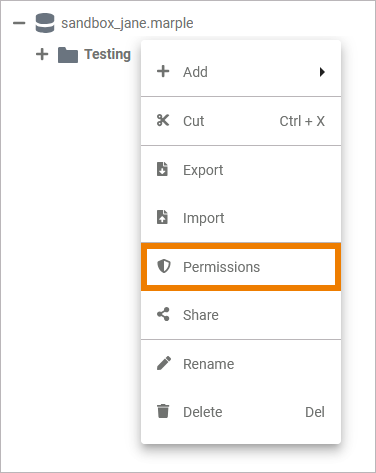This screenshot has height=473, width=376.
Task: Click the pencil icon for Rename
Action: [x=164, y=363]
